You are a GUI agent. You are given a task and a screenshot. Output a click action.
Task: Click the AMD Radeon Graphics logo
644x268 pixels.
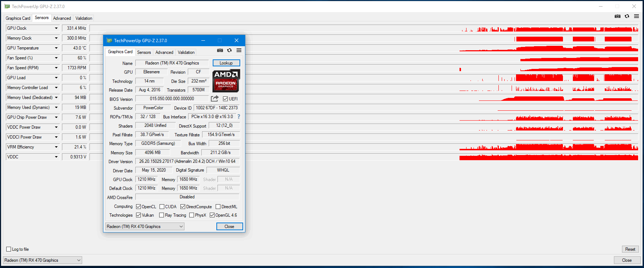point(226,80)
